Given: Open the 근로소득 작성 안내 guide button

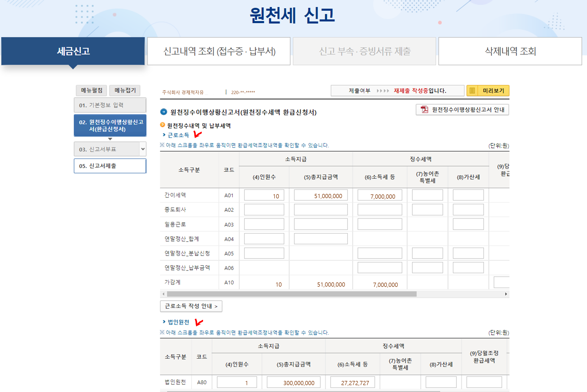Looking at the screenshot, I should [191, 306].
